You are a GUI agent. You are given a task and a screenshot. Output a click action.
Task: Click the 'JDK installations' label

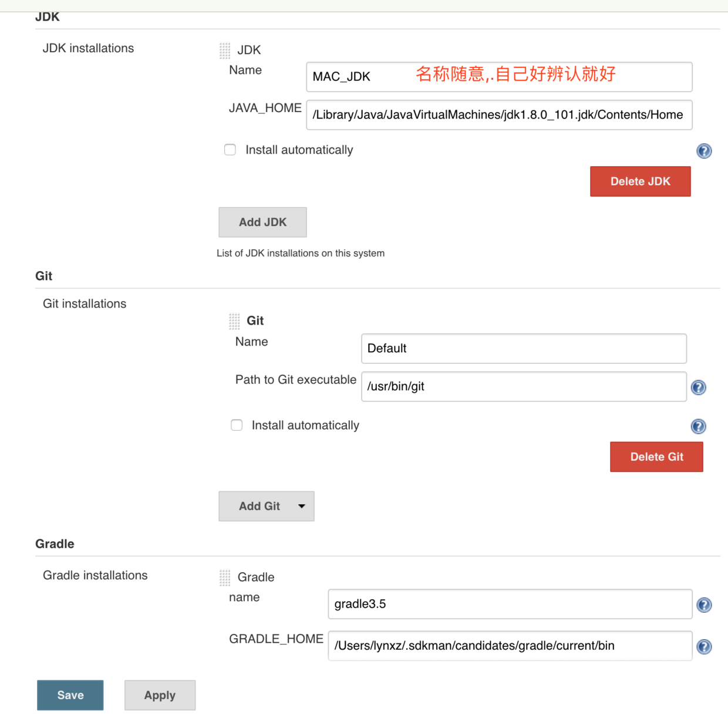(x=88, y=48)
